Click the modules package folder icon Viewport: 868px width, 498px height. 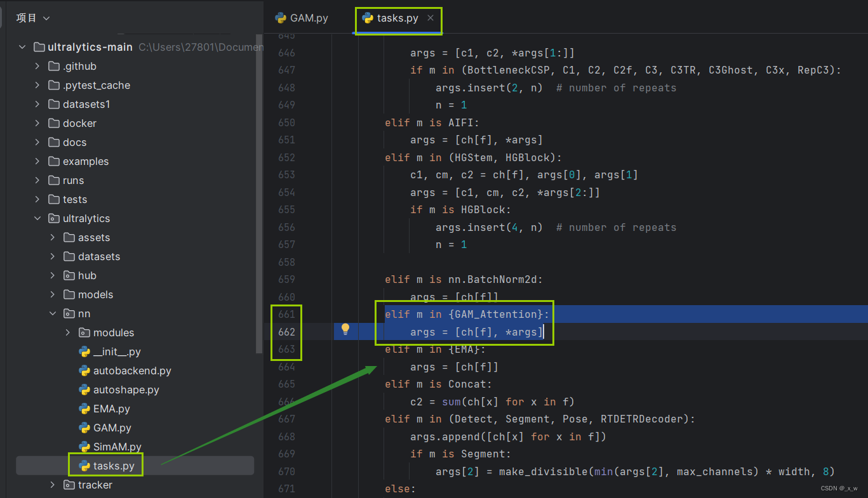(x=84, y=332)
